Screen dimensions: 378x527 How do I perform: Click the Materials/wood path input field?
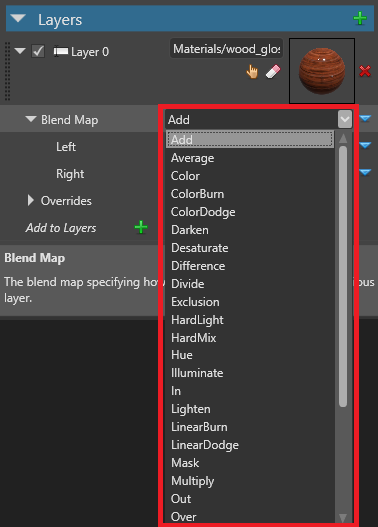tap(226, 49)
